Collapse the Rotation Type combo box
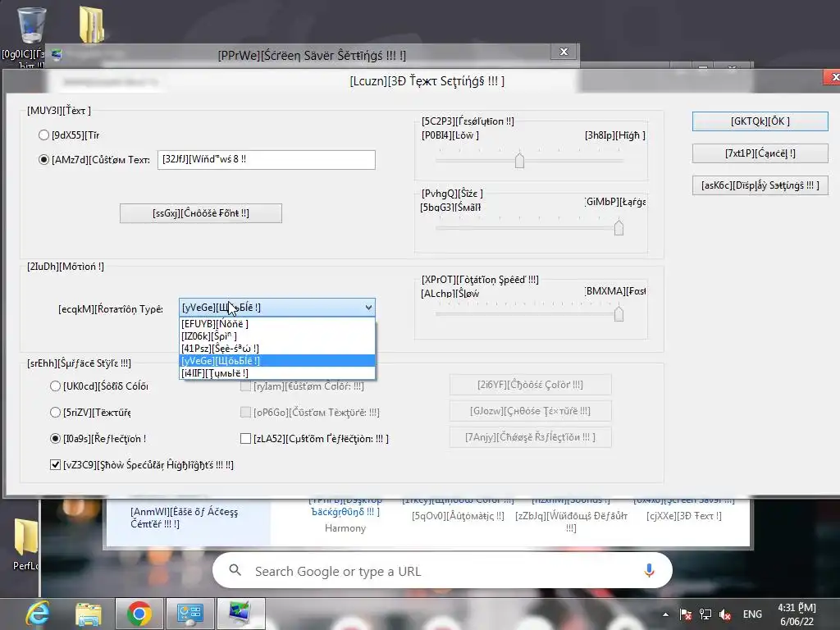Screen dimensions: 840x630 [368, 308]
